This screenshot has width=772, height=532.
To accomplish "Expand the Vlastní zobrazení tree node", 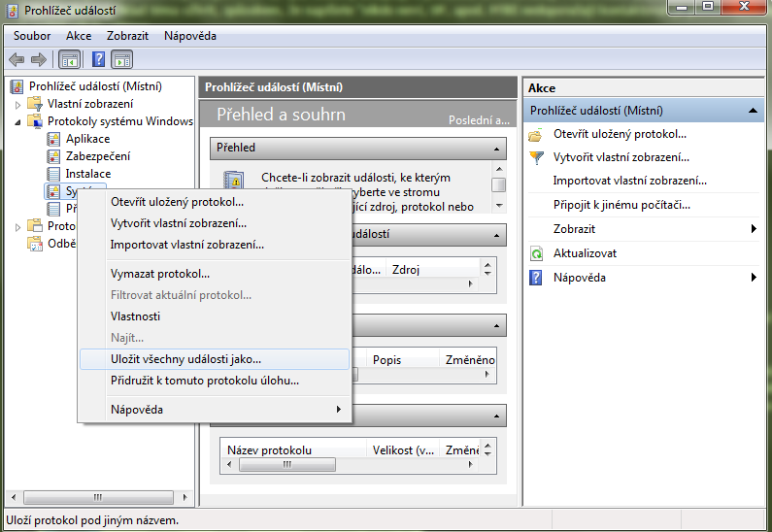I will (x=17, y=104).
